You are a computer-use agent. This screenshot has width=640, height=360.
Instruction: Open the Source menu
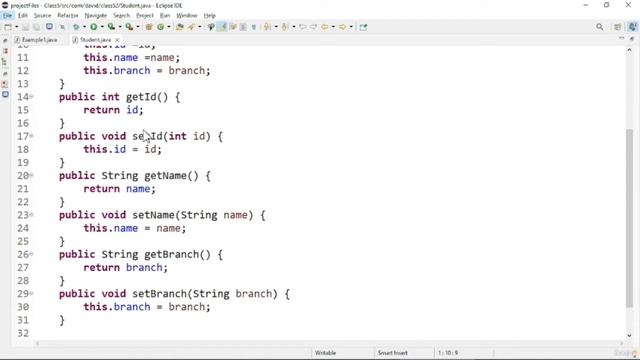click(42, 16)
